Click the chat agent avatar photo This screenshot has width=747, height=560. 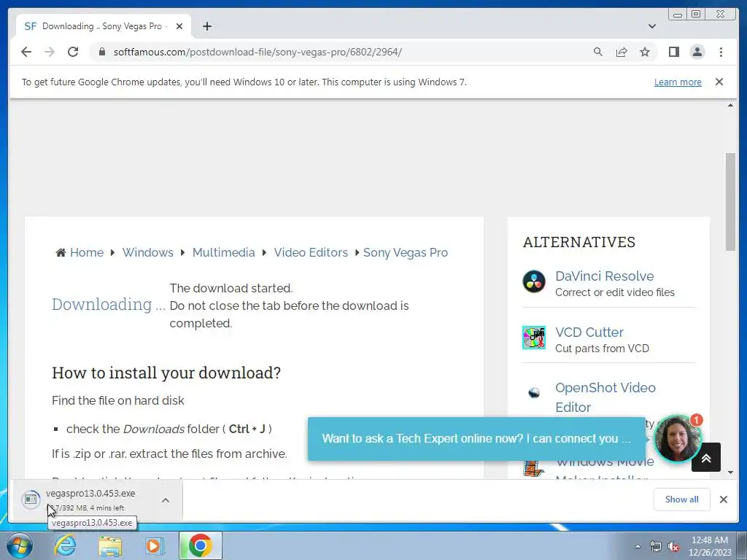[x=676, y=438]
